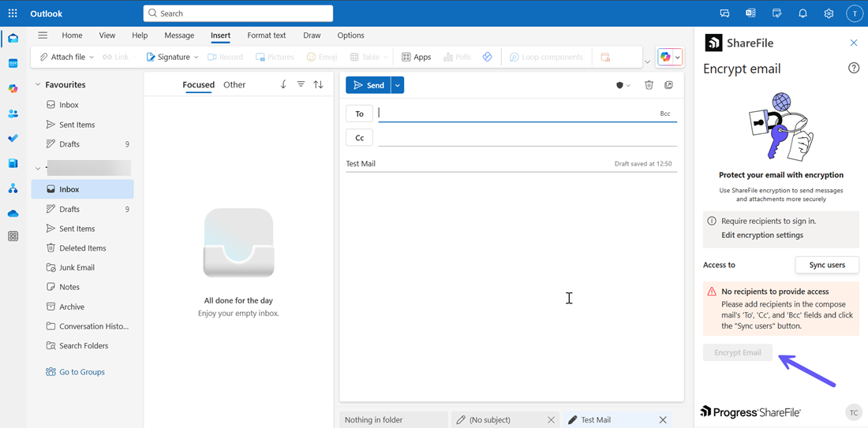This screenshot has width=868, height=428.
Task: Open the People app in sidebar
Action: [13, 114]
